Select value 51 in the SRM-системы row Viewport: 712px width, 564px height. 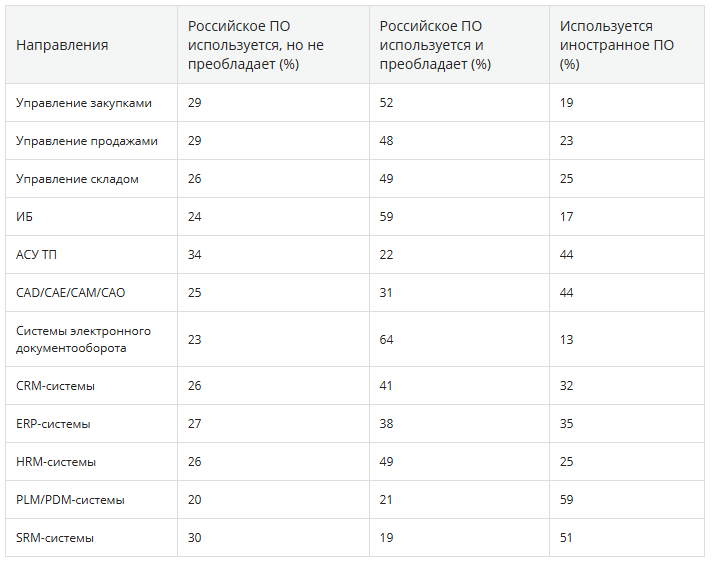click(567, 537)
